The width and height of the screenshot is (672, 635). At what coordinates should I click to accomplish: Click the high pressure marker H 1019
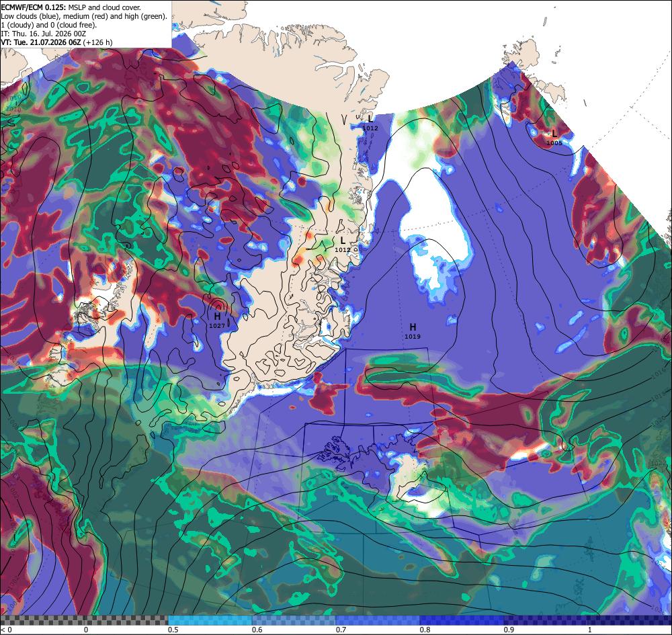click(x=413, y=331)
